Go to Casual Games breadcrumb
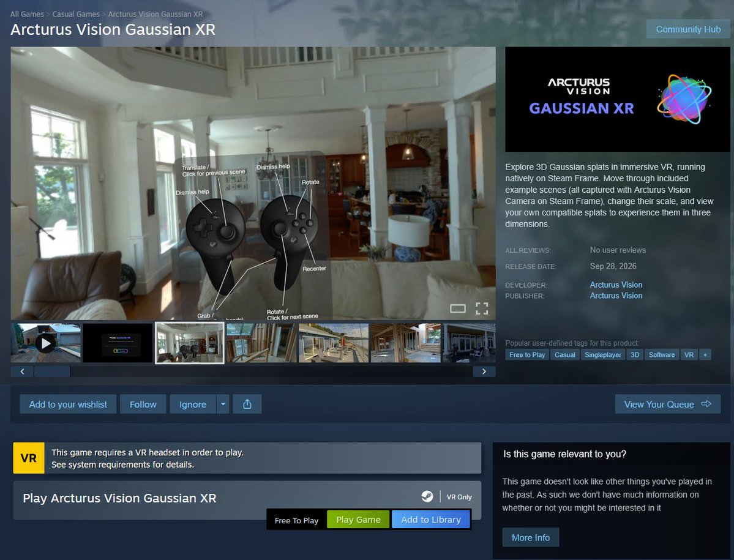 (x=76, y=14)
